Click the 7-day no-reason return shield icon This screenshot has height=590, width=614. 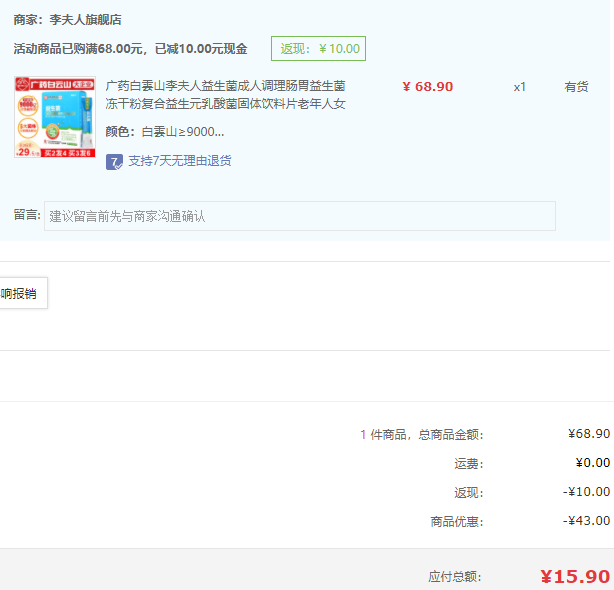coord(114,161)
